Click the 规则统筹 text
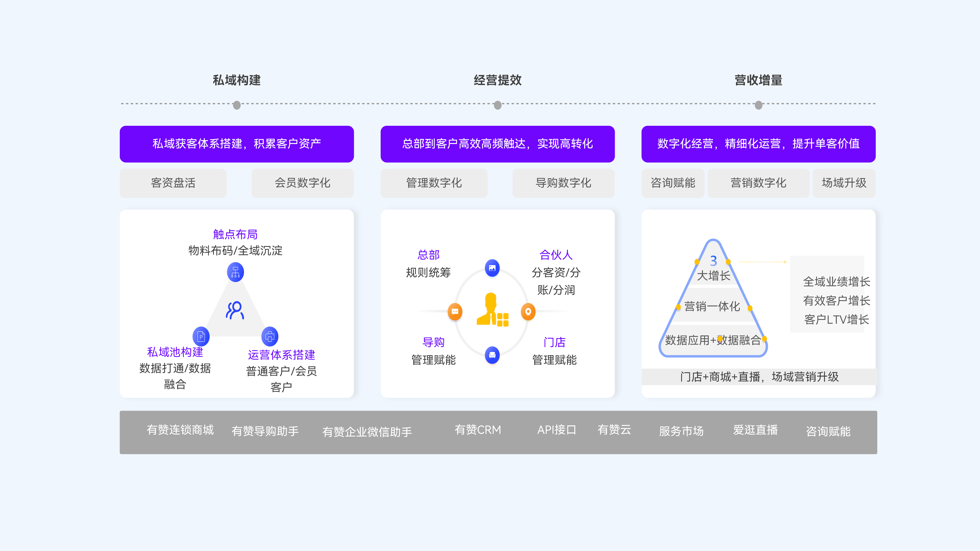The width and height of the screenshot is (980, 551). 428,272
